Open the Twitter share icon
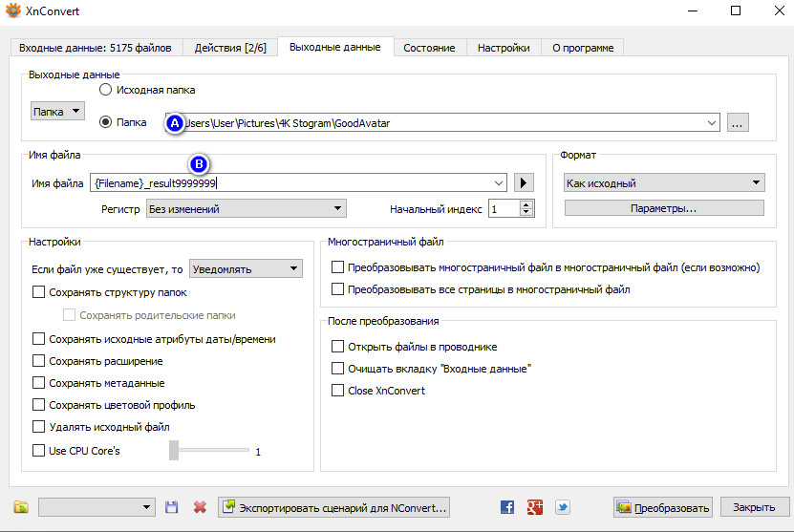794x532 pixels. (563, 507)
